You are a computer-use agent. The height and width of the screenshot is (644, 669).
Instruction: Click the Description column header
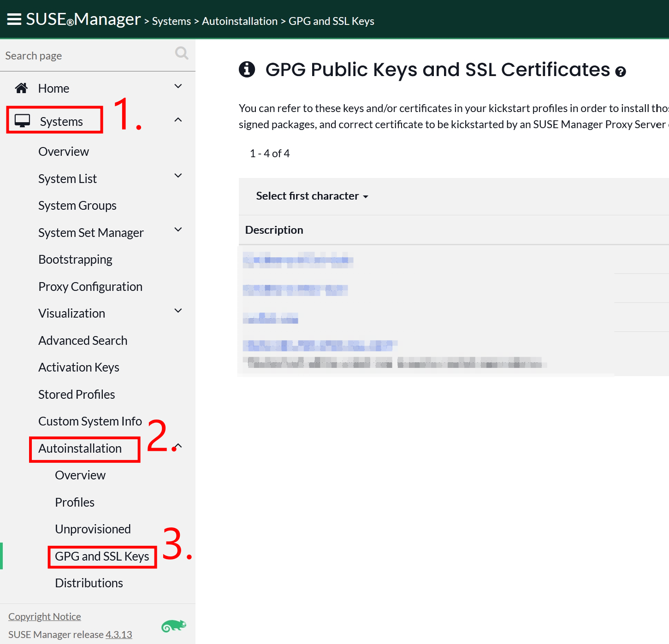click(274, 230)
